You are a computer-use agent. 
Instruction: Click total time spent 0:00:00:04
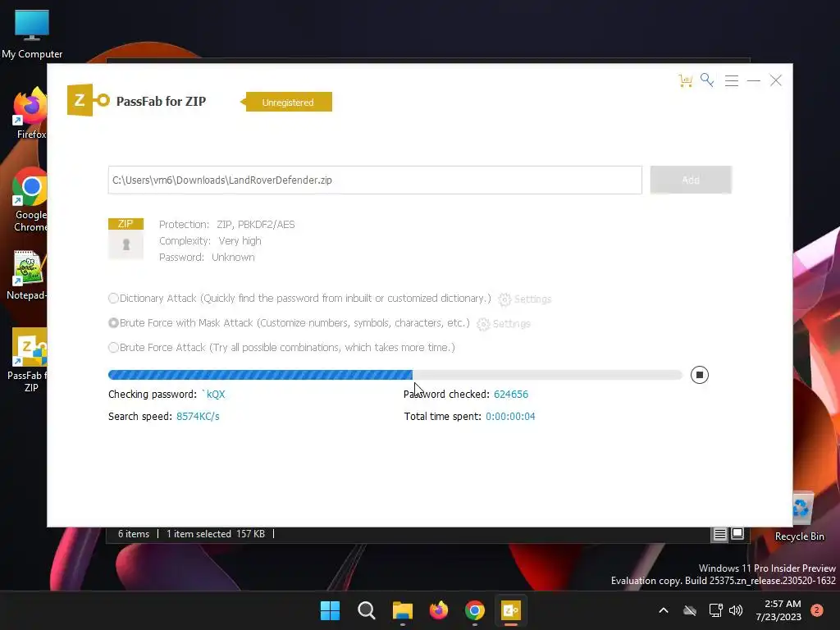click(510, 416)
